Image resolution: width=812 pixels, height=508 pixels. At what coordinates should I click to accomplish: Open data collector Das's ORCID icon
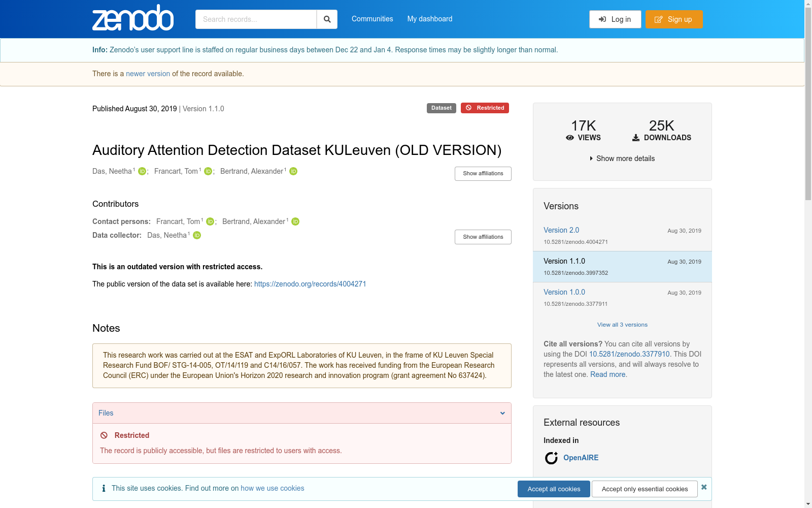click(197, 236)
